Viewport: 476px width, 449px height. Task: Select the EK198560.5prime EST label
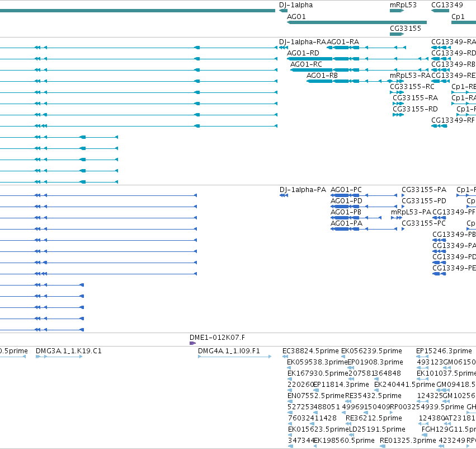tap(344, 441)
